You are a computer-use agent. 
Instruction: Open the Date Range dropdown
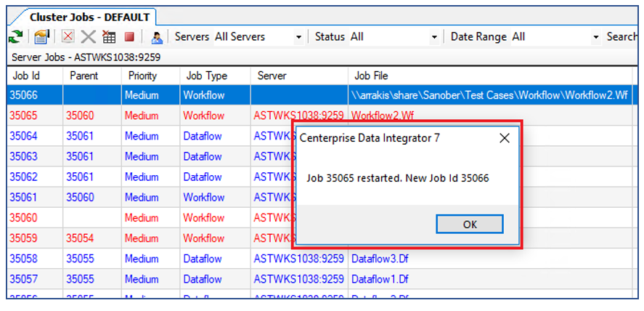coord(596,37)
